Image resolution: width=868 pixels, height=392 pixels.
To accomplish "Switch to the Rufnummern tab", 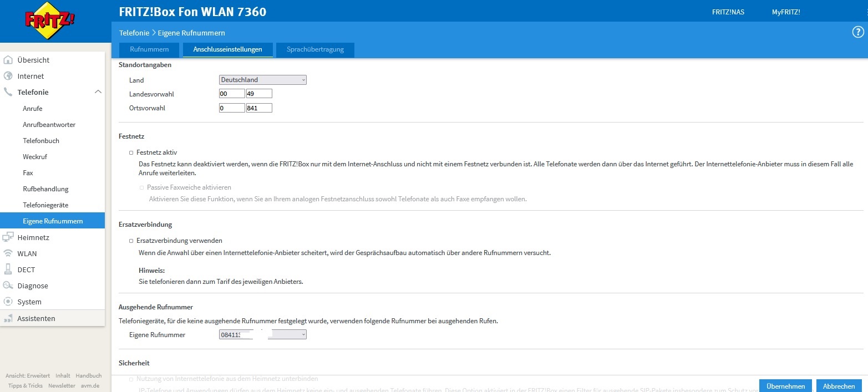I will click(x=149, y=49).
